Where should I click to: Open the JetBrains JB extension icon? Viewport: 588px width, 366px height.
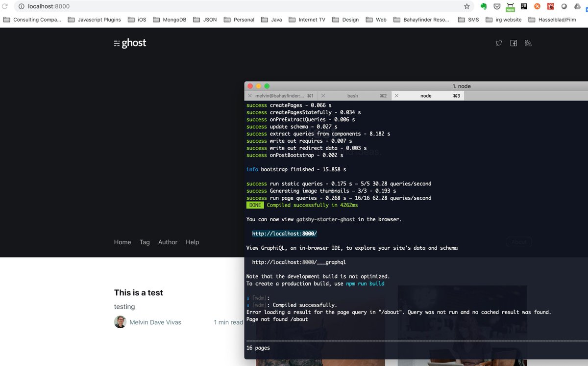523,6
